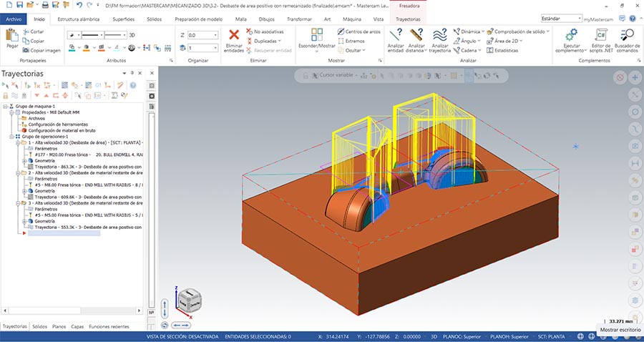Launch the Buscador de comandos

(x=628, y=36)
